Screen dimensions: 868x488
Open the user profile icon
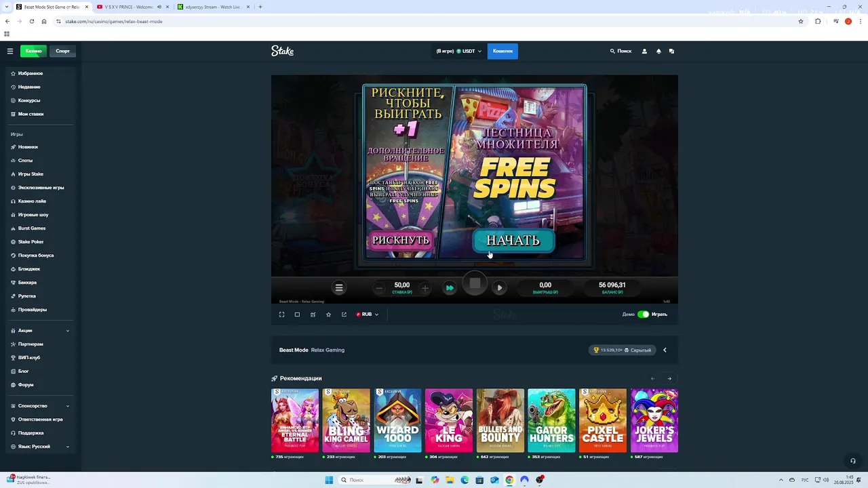[x=644, y=51]
